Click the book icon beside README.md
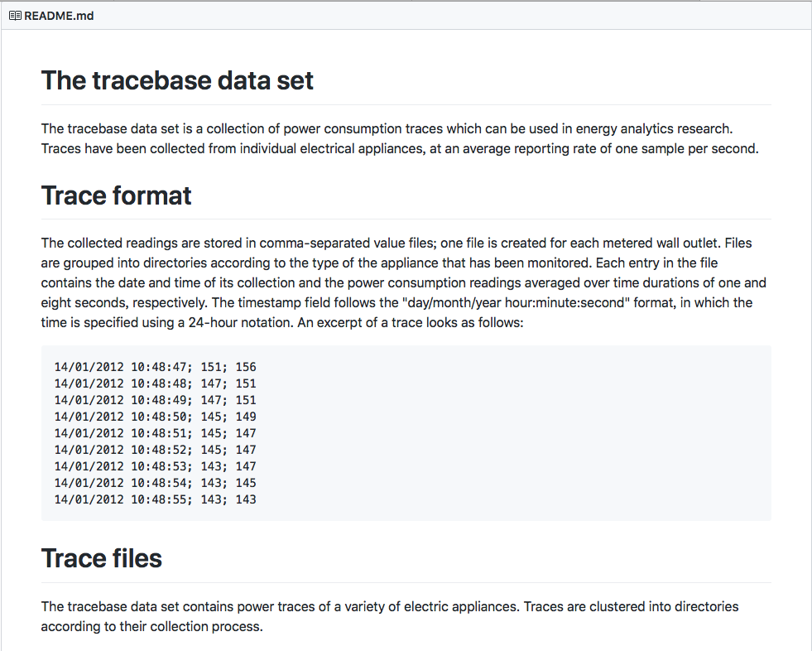812x651 pixels. (17, 15)
